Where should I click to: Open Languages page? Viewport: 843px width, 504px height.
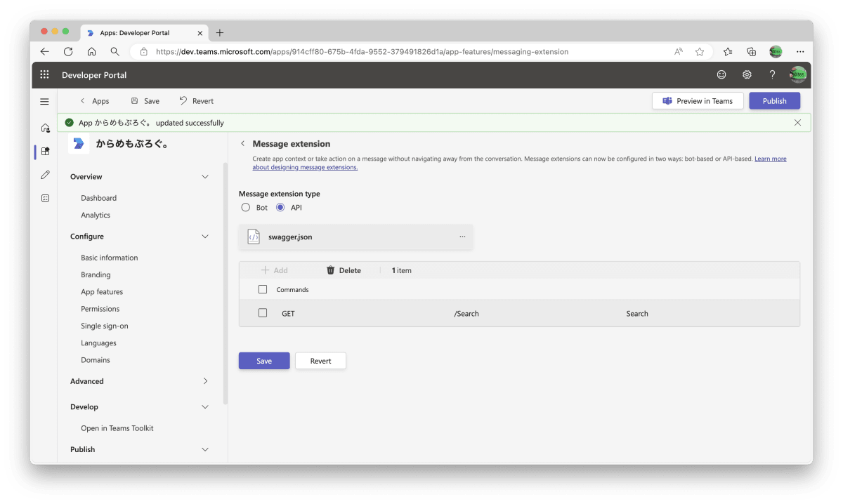tap(98, 343)
